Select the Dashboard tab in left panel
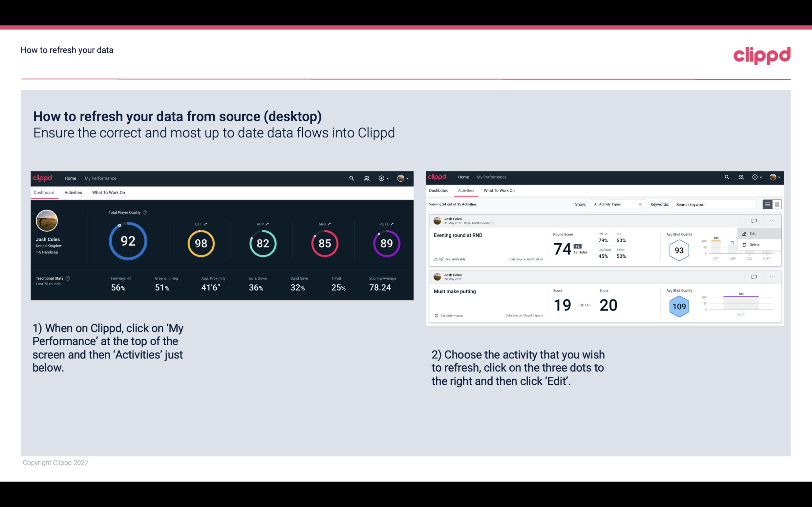The height and width of the screenshot is (507, 812). 44,192
